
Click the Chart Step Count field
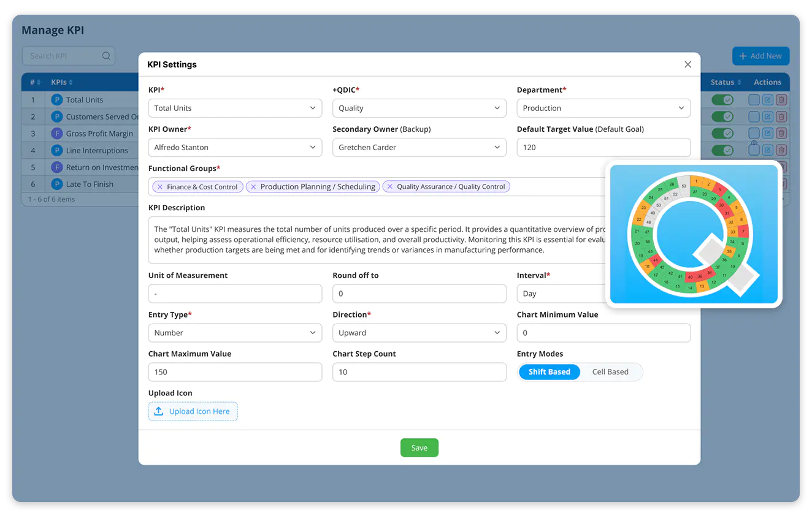click(419, 372)
